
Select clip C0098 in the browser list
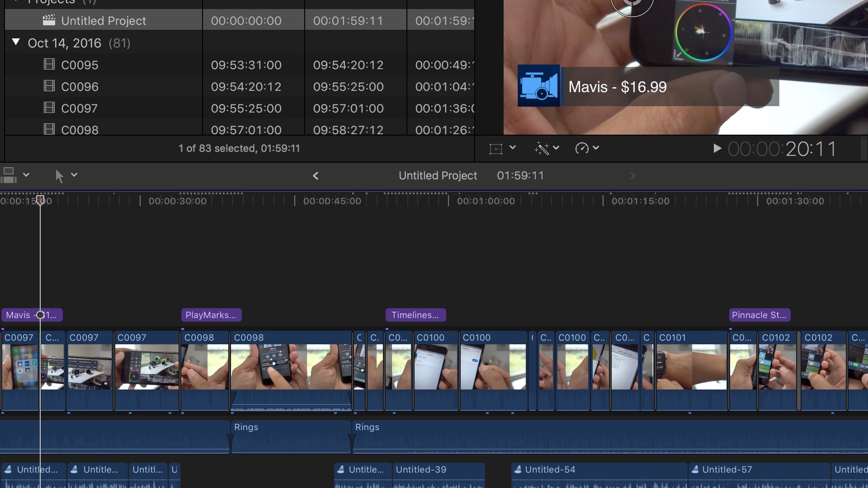[79, 129]
